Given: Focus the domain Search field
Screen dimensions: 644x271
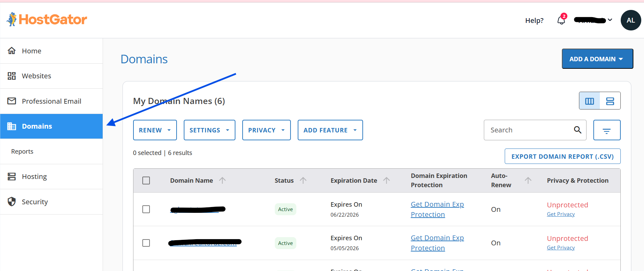Looking at the screenshot, I should point(529,130).
